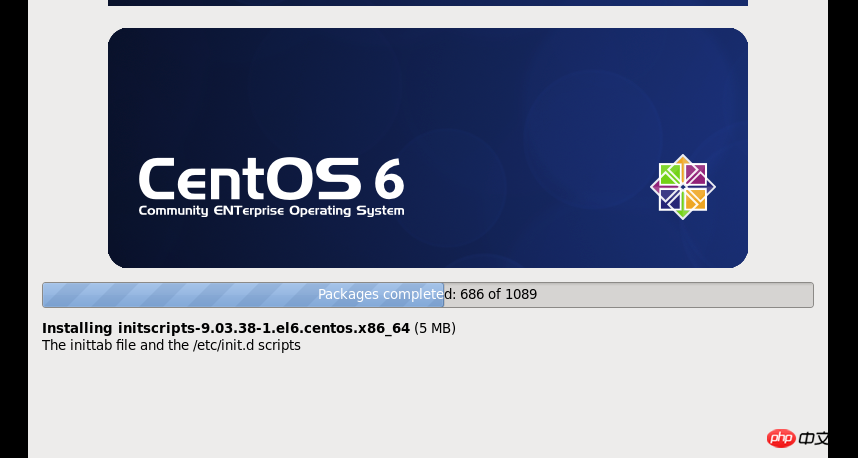Click the inittab file description line
This screenshot has width=858, height=458.
pos(171,345)
